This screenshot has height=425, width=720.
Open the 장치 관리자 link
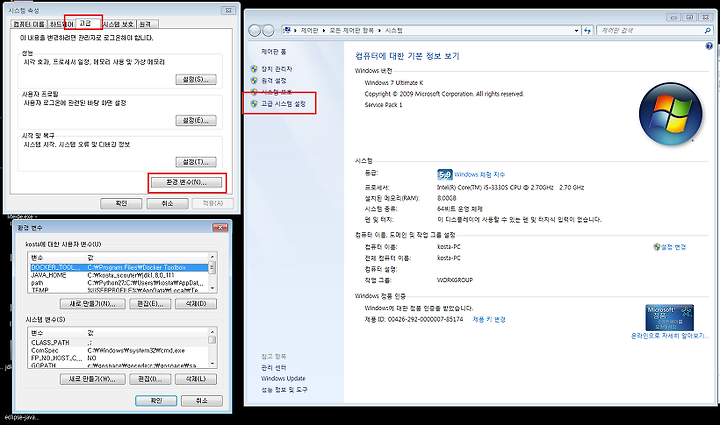276,69
